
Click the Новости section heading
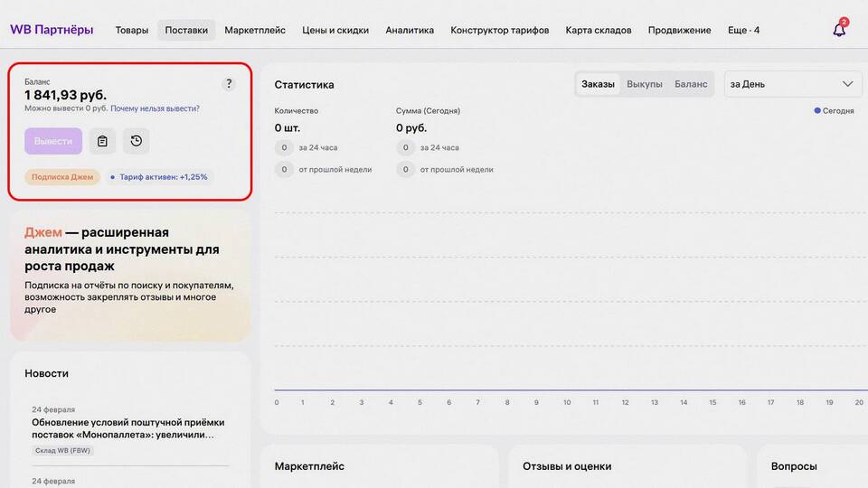point(46,373)
